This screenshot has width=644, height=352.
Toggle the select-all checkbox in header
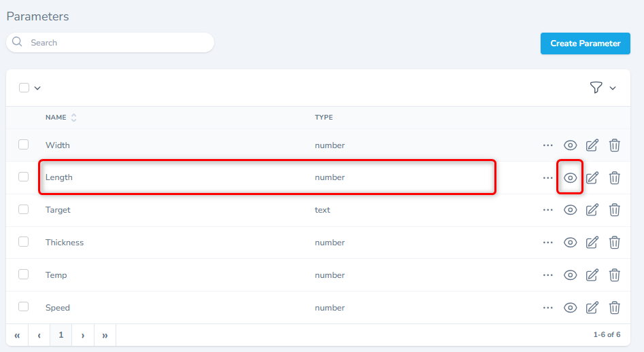click(24, 88)
